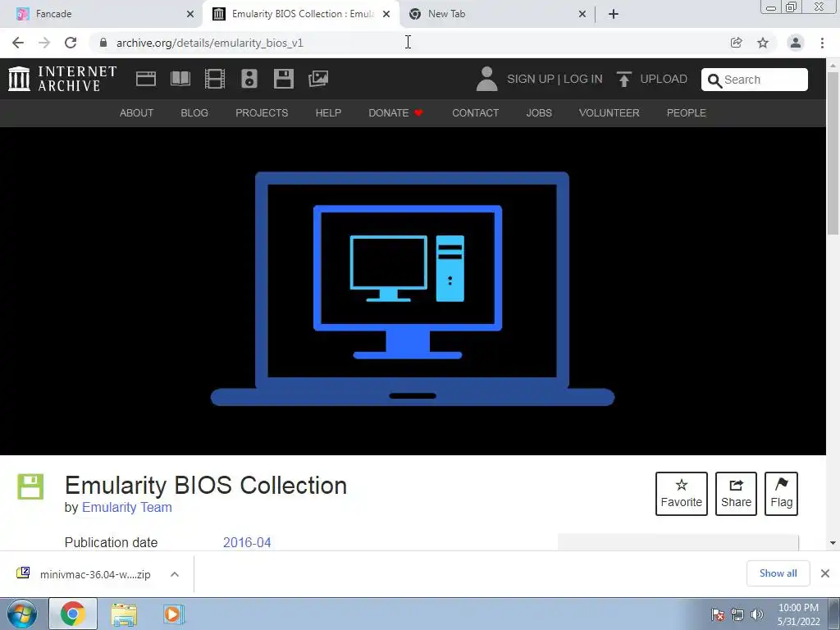Click the upload arrow icon
Screen dimensions: 840x630
tap(623, 79)
